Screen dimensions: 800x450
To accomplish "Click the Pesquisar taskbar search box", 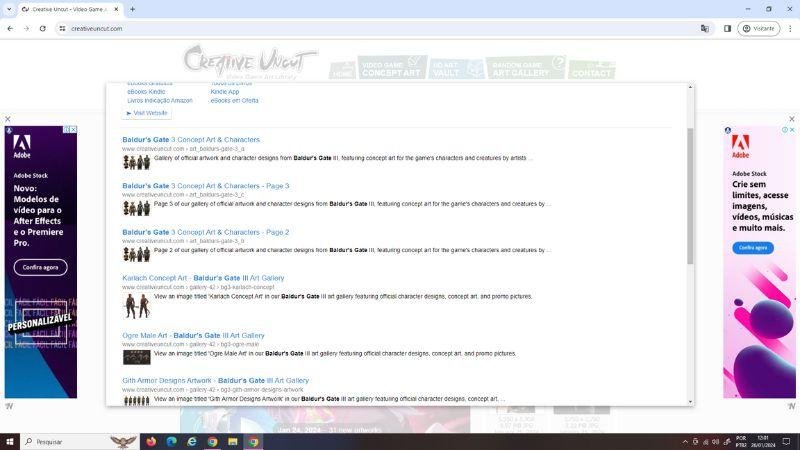I will (79, 441).
